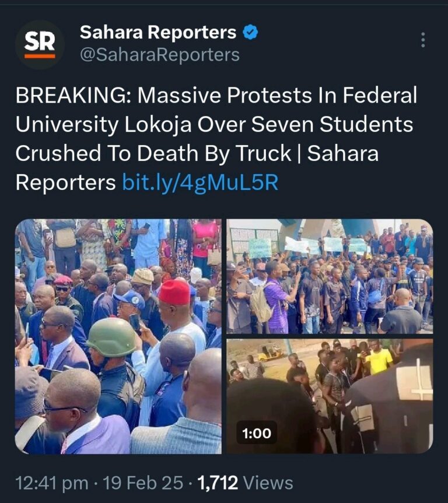This screenshot has height=503, width=448.
Task: Open the large crowd photo with green helmet
Action: point(118,336)
